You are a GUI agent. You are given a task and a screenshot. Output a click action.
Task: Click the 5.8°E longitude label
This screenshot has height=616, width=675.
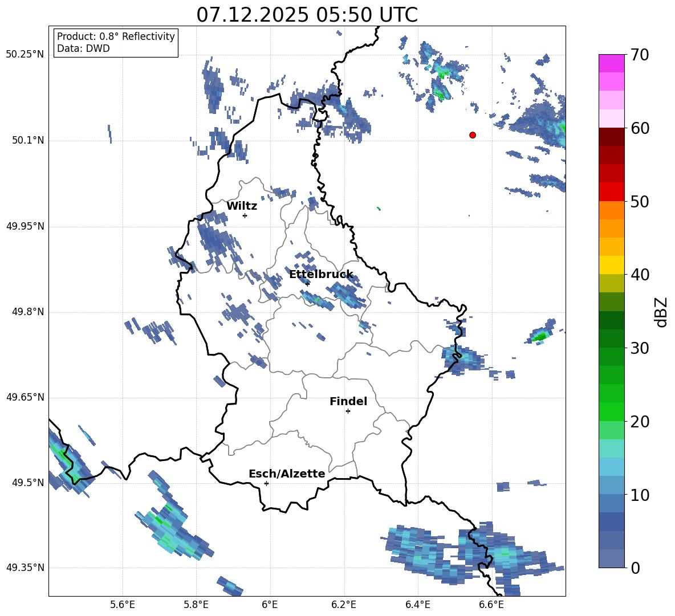point(196,605)
